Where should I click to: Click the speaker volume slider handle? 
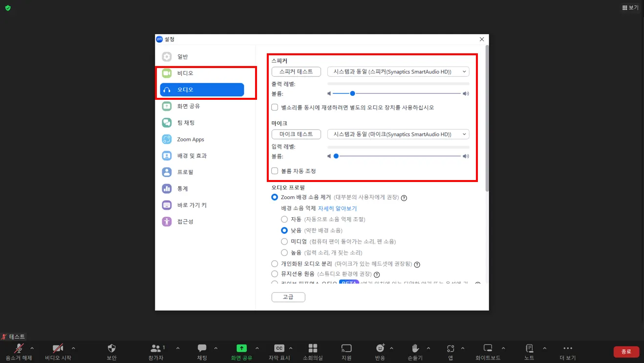[x=352, y=93]
